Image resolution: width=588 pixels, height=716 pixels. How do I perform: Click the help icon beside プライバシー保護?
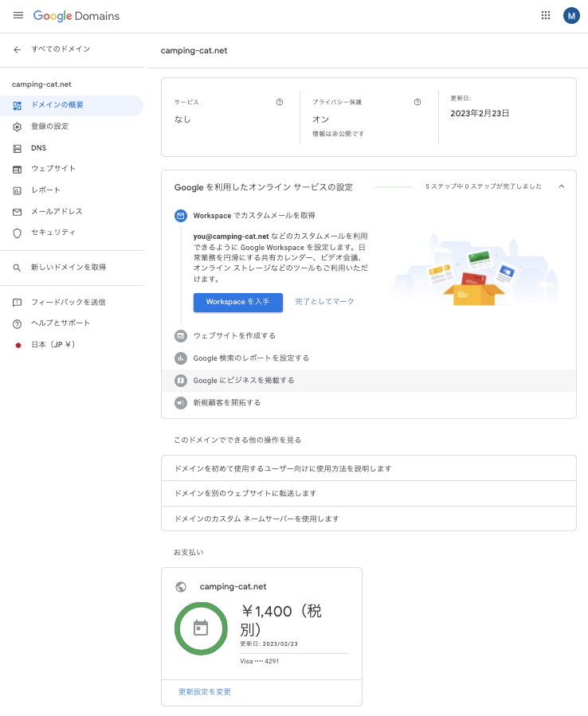coord(417,102)
